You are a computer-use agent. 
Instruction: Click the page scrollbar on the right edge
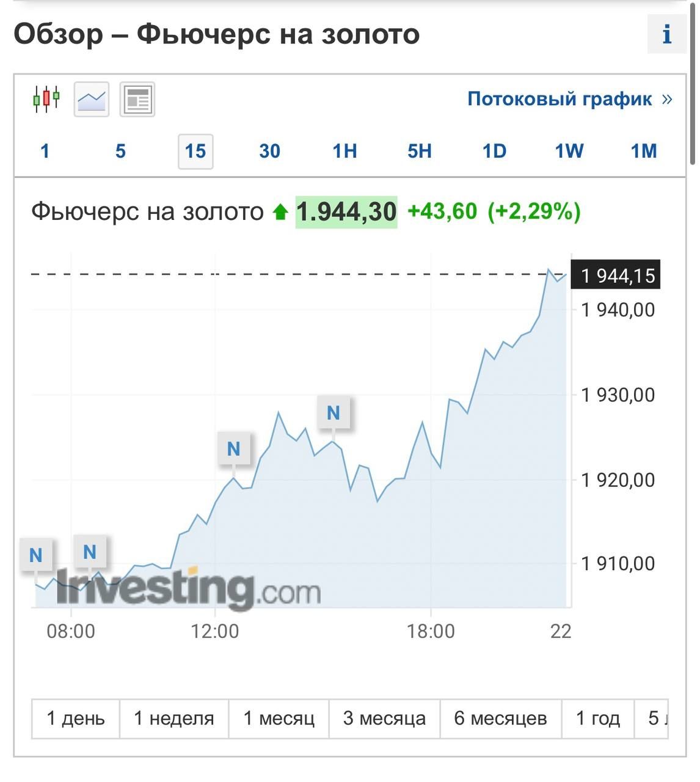(693, 82)
